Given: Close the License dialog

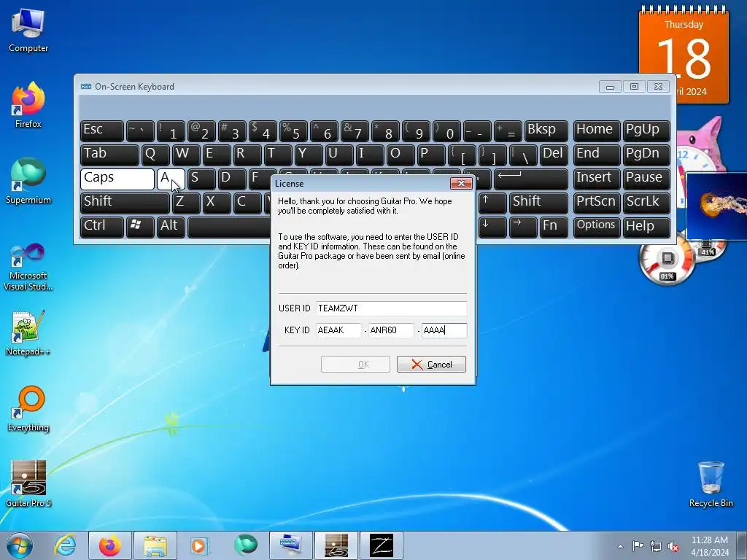Looking at the screenshot, I should click(461, 183).
